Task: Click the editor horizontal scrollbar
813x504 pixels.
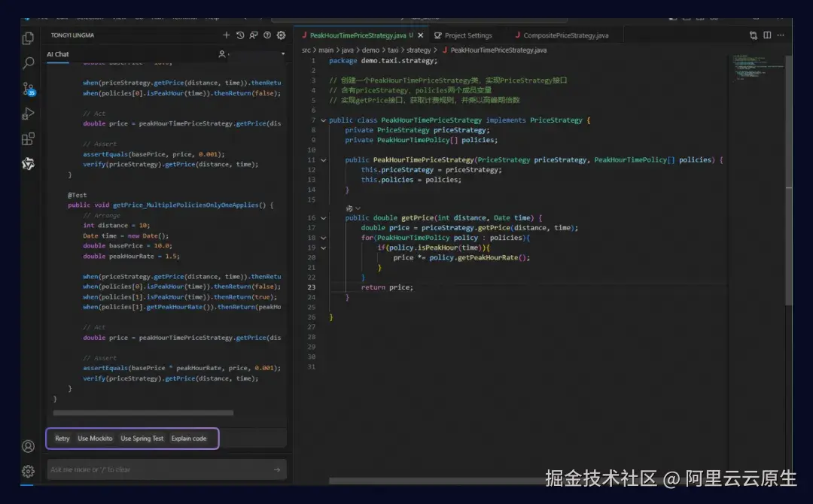Action: 436,481
